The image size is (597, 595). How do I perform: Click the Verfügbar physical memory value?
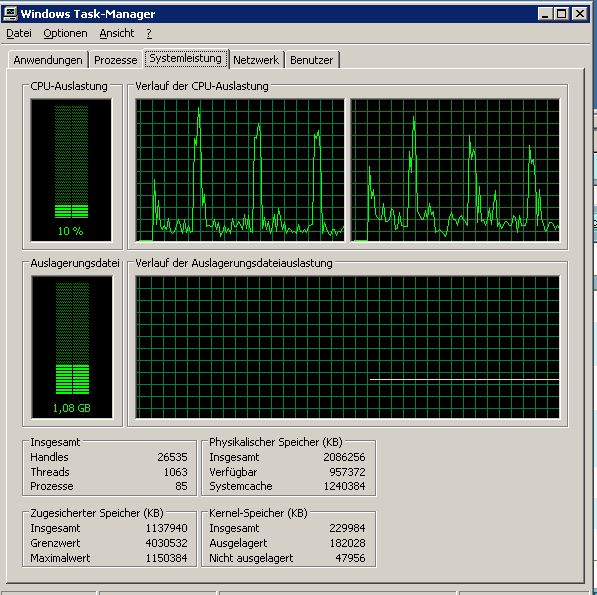(347, 472)
